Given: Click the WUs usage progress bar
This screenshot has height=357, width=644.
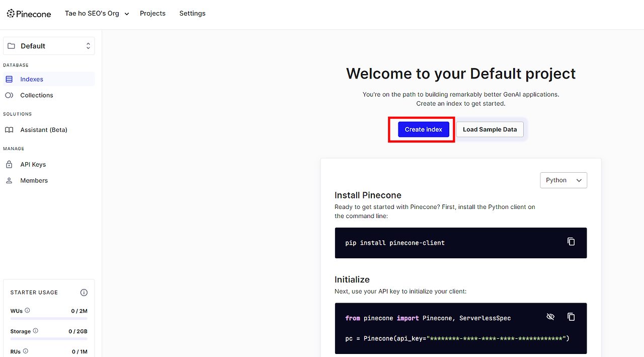Looking at the screenshot, I should click(49, 318).
